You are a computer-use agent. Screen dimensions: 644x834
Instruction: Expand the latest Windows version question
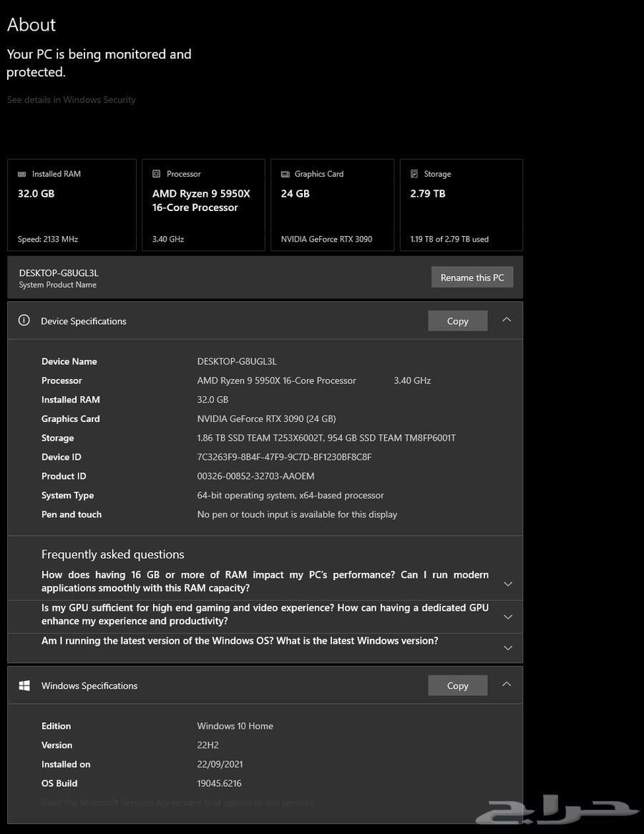[x=507, y=648]
